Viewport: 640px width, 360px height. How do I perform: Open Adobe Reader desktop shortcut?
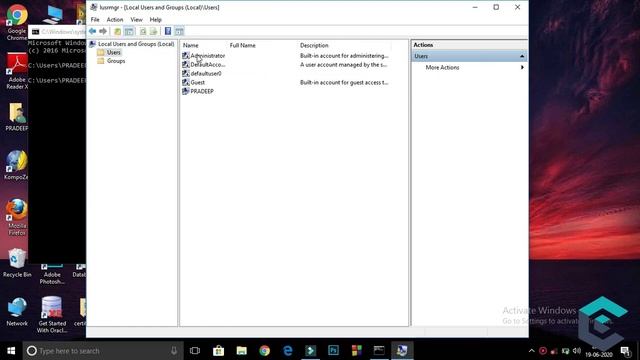[17, 71]
